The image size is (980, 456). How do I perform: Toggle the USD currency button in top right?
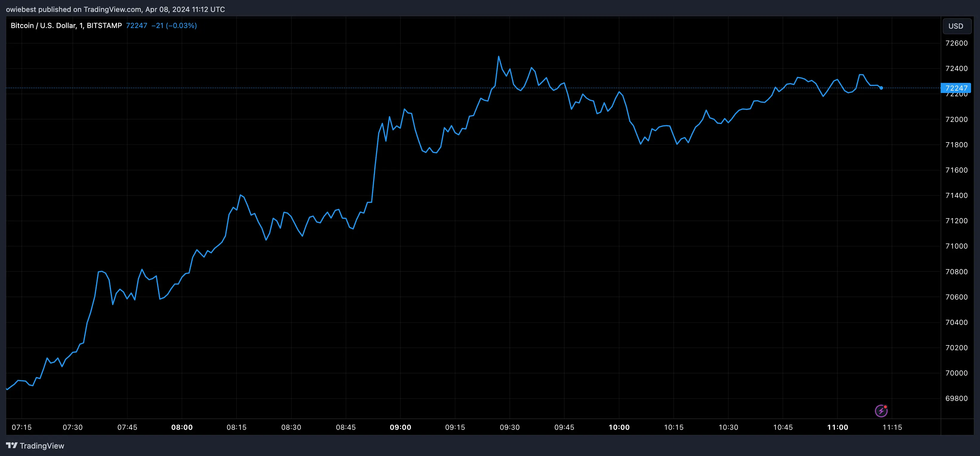(x=956, y=26)
